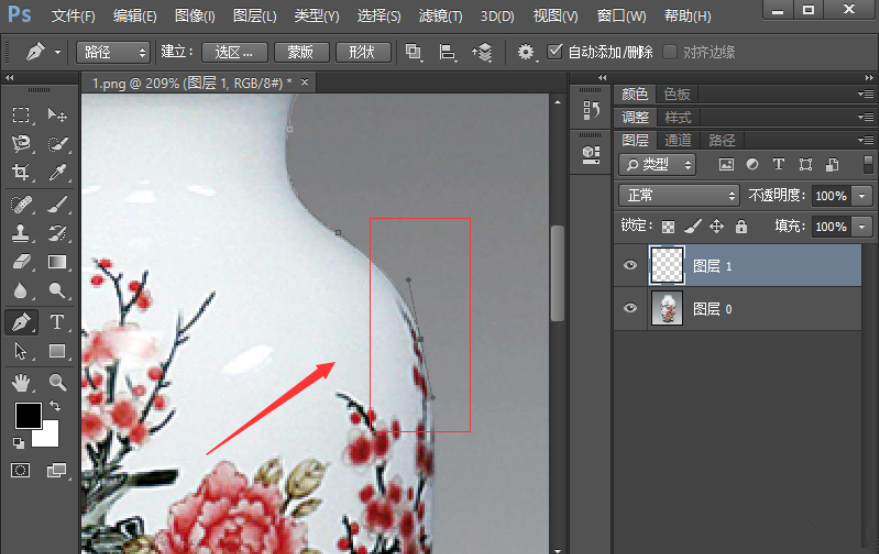Select the Clone Stamp tool
Image resolution: width=879 pixels, height=554 pixels.
(x=21, y=233)
